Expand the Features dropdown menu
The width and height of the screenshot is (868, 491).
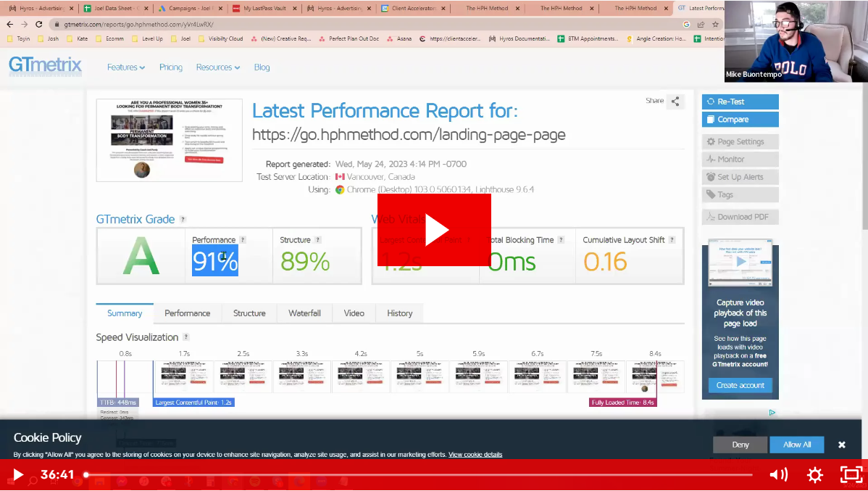(126, 67)
